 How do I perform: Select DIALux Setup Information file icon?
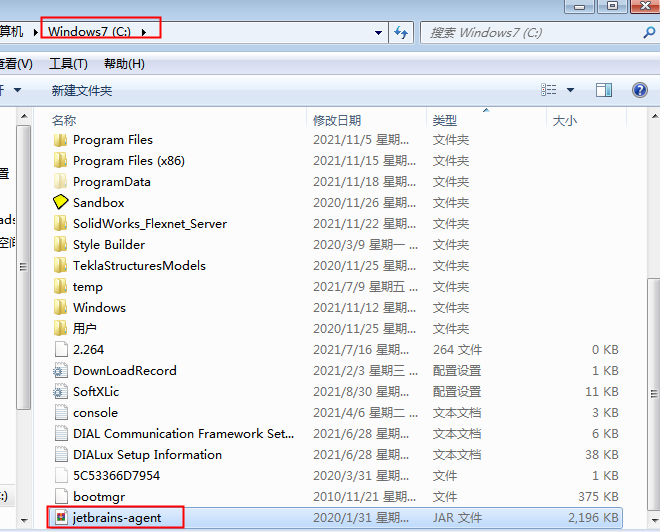[x=61, y=455]
